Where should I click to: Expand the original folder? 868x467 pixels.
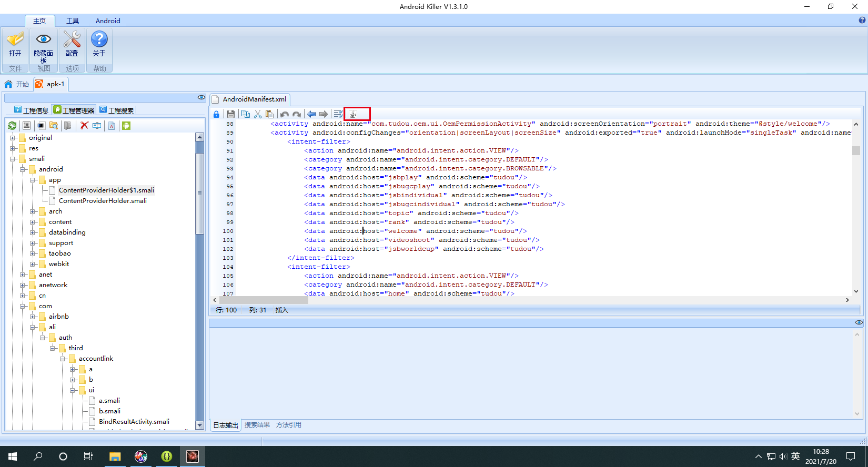point(12,138)
